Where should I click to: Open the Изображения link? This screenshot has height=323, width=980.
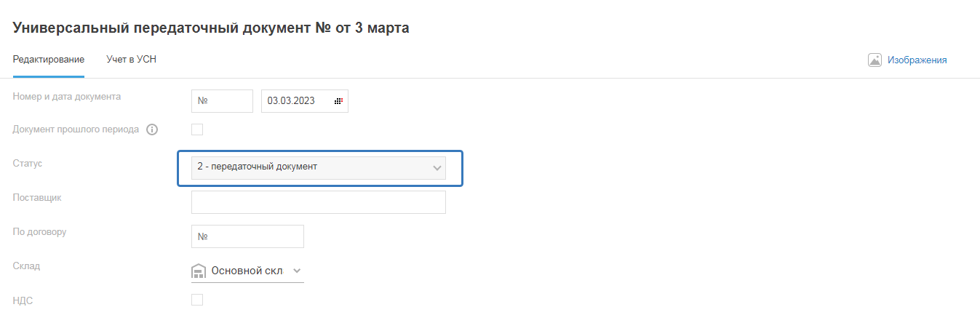pyautogui.click(x=917, y=60)
